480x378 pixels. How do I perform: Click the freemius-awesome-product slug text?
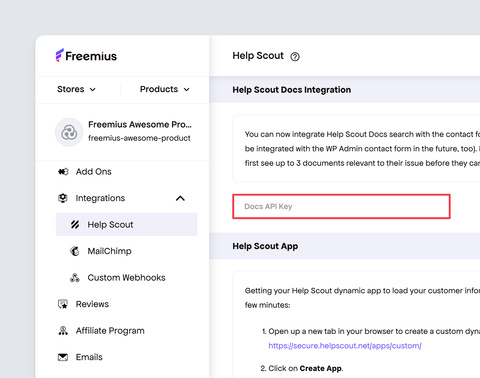[139, 138]
